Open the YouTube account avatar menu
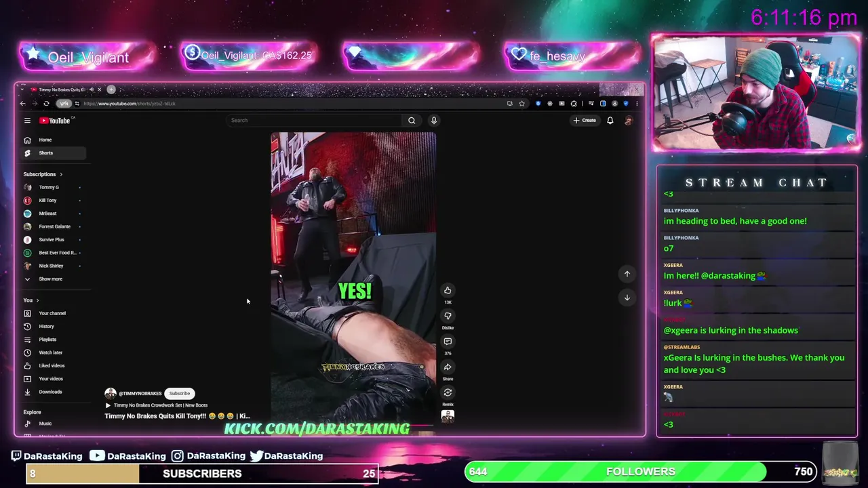The image size is (868, 488). pos(628,121)
